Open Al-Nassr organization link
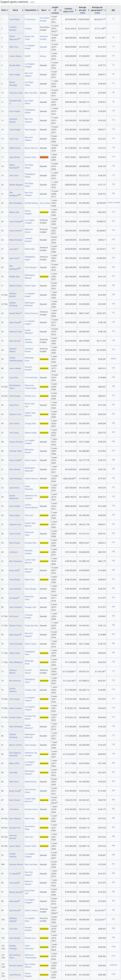Image resolution: width=121 pixels, height=980 pixels. click(x=28, y=29)
